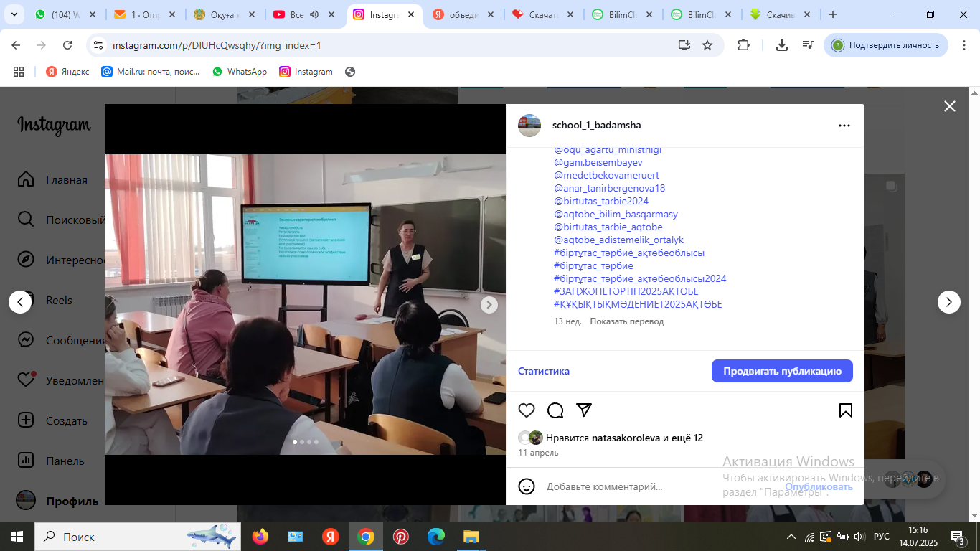Screen dimensions: 980x551
Task: Open the 'ещё 12' likes list
Action: [687, 438]
